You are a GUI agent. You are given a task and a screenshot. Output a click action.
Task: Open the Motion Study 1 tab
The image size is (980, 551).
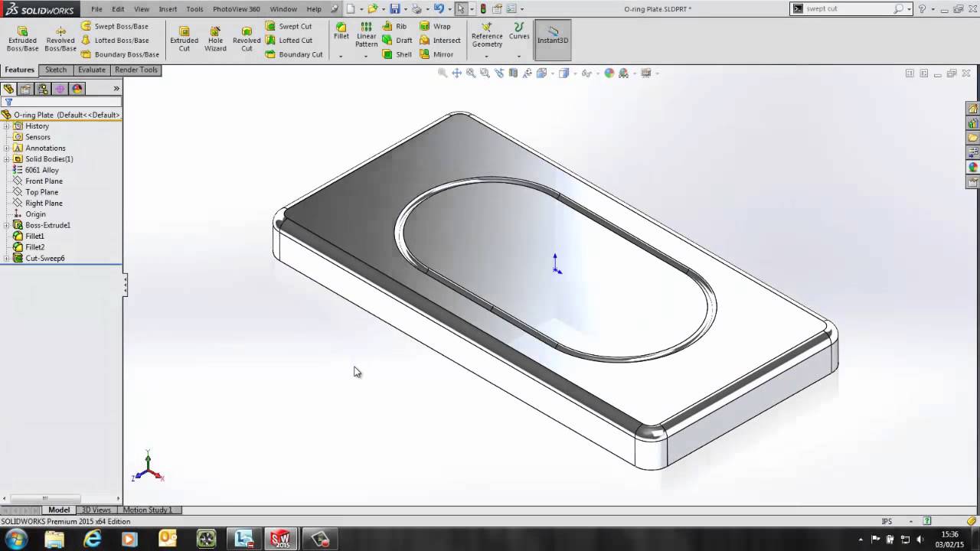click(x=148, y=510)
